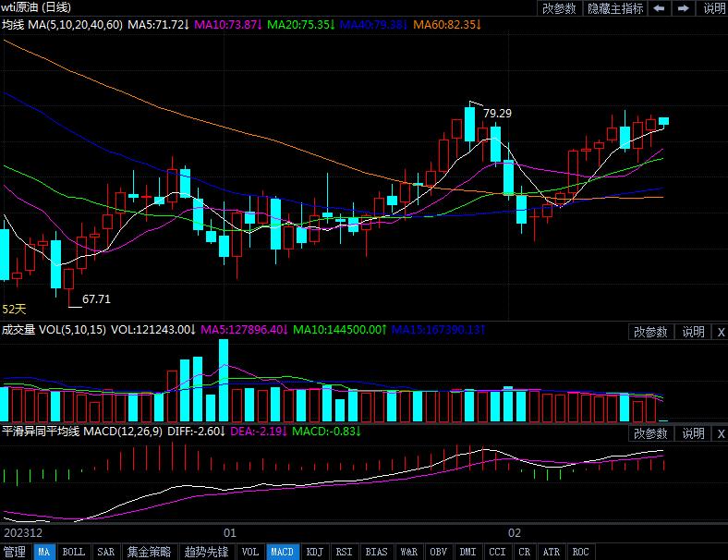Click the left arrow button at top

click(660, 8)
